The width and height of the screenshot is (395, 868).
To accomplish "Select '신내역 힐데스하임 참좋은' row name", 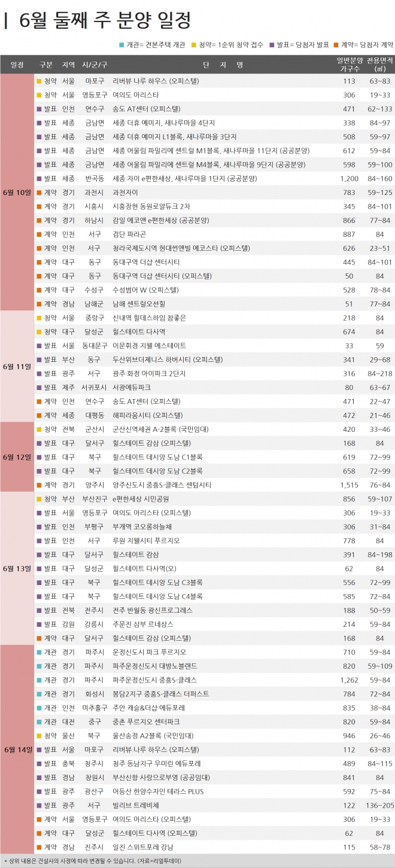I will [x=149, y=318].
